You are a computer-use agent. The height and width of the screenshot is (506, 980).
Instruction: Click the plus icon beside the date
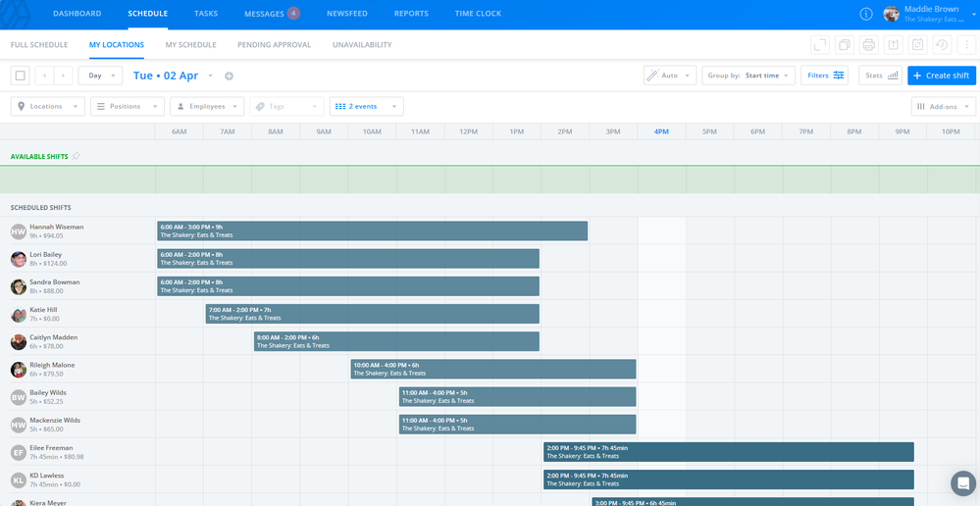(x=229, y=76)
